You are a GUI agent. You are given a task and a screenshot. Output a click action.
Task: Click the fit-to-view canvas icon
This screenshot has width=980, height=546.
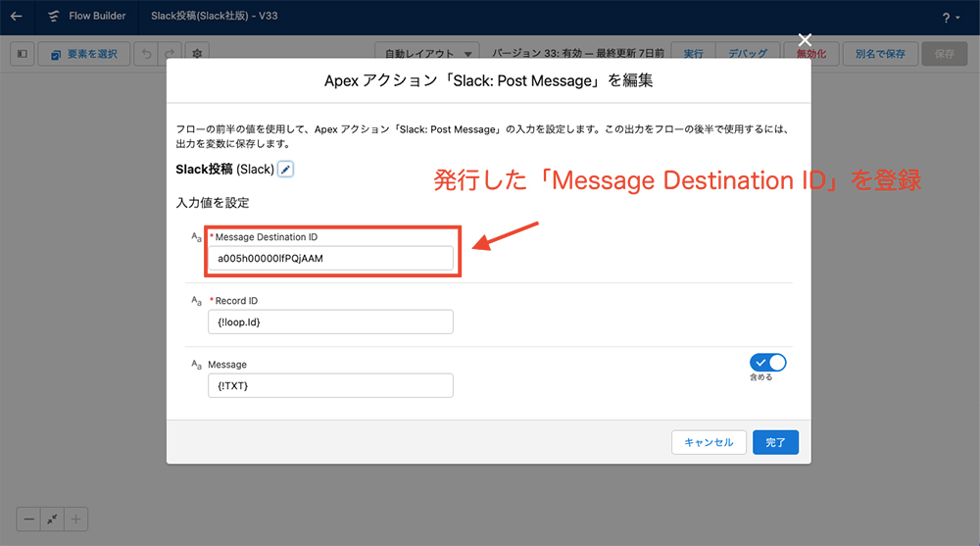52,520
